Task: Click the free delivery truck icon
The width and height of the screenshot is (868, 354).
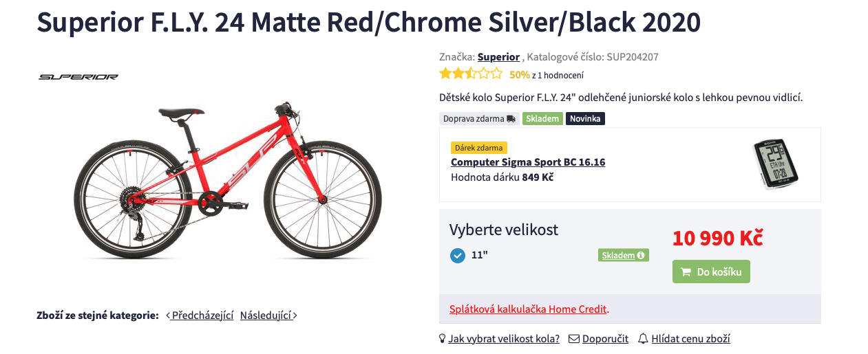Action: pyautogui.click(x=511, y=119)
